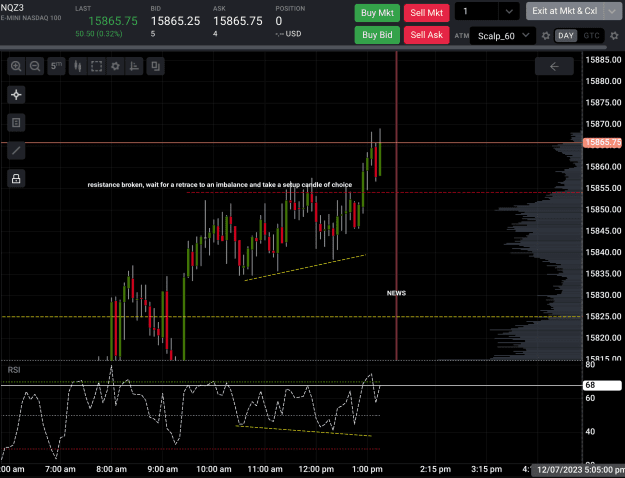Viewport: 625px width, 478px height.
Task: Select the crosshair cursor tool
Action: (x=16, y=95)
